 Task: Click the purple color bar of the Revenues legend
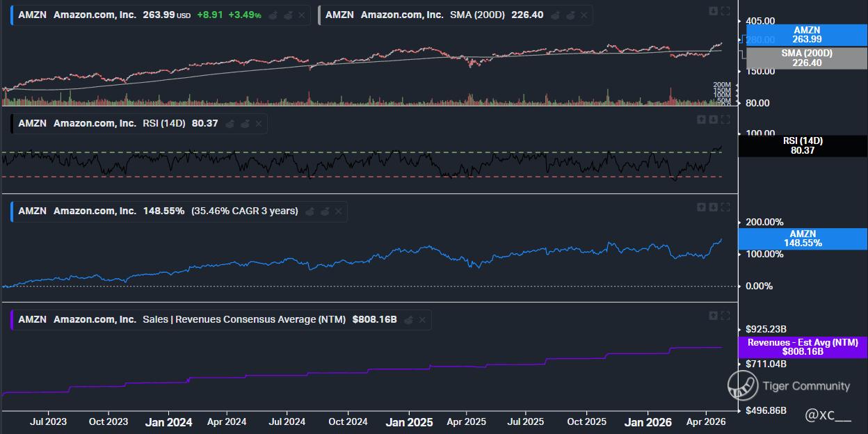(12, 320)
